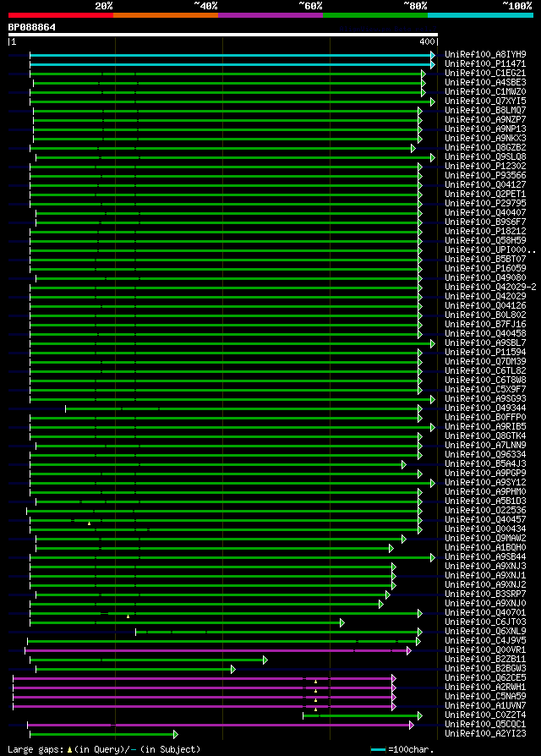This screenshot has height=756, width=541.
Task: Click the white query length bar
Action: pyautogui.click(x=223, y=35)
